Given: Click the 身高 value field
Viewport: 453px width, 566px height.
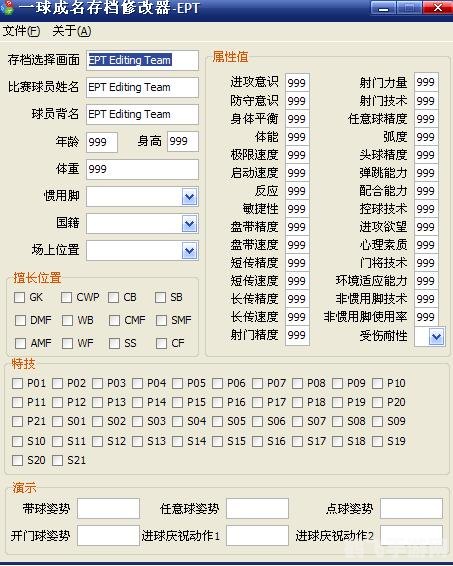Looking at the screenshot, I should click(183, 141).
